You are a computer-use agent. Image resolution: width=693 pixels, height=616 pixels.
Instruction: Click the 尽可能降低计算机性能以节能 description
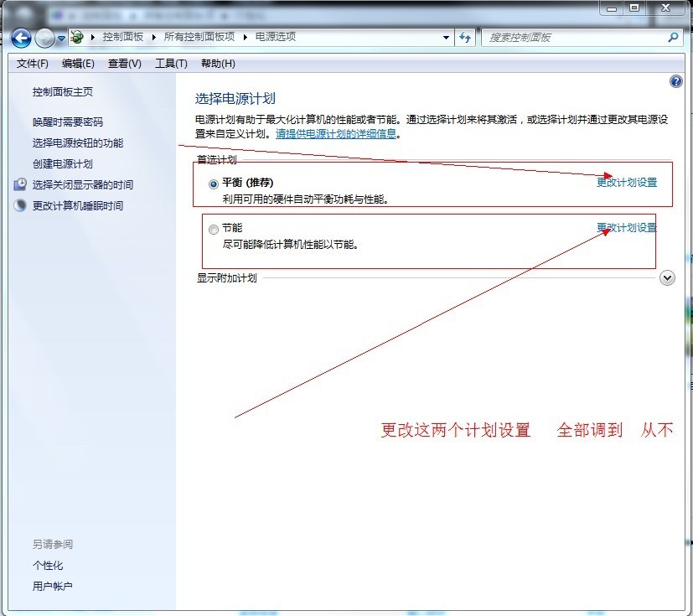[x=290, y=245]
